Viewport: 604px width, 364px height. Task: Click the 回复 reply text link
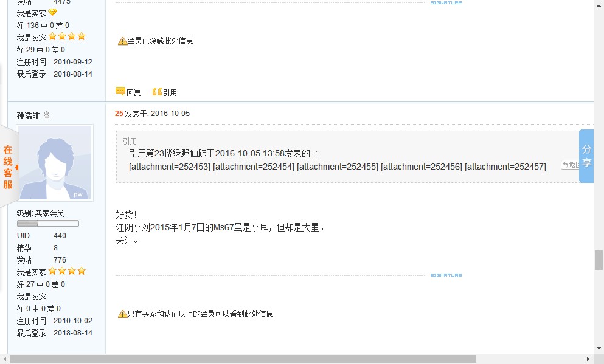tap(134, 93)
